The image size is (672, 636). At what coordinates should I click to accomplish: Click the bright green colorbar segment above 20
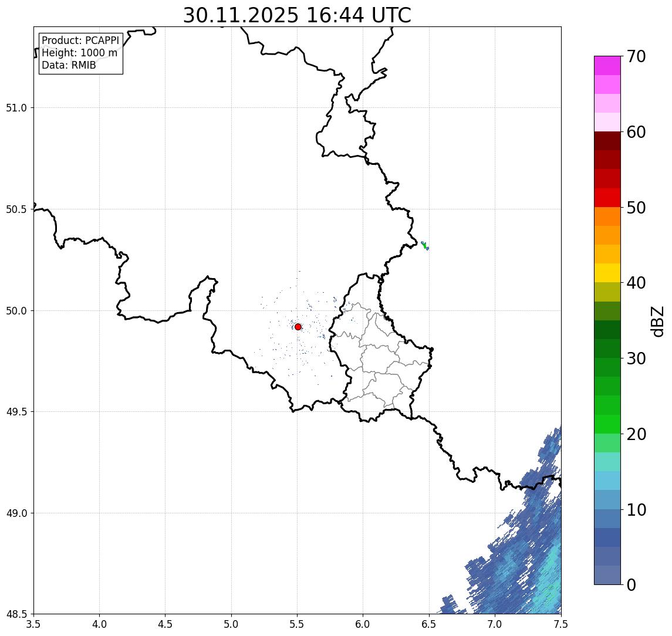[x=607, y=424]
